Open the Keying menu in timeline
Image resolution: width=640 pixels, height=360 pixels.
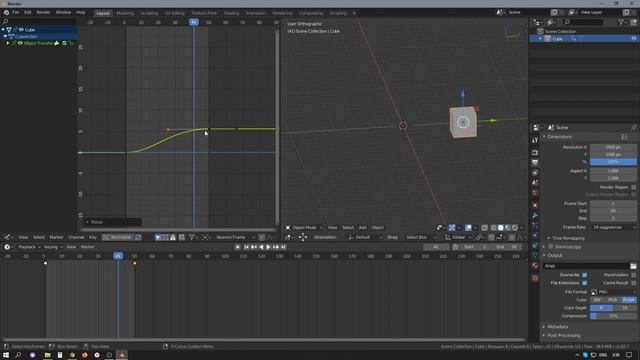pyautogui.click(x=53, y=247)
